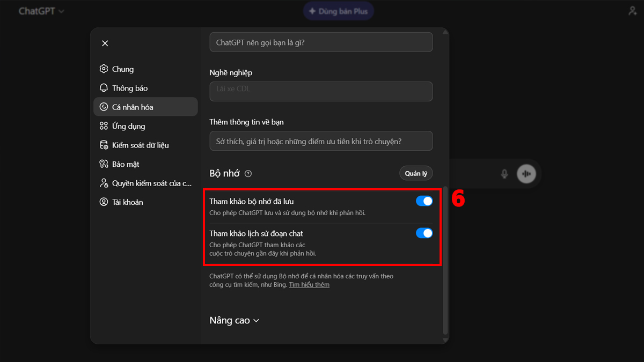
Task: Turn off Tham khảo lịch sử đoạn chat
Action: (x=425, y=233)
